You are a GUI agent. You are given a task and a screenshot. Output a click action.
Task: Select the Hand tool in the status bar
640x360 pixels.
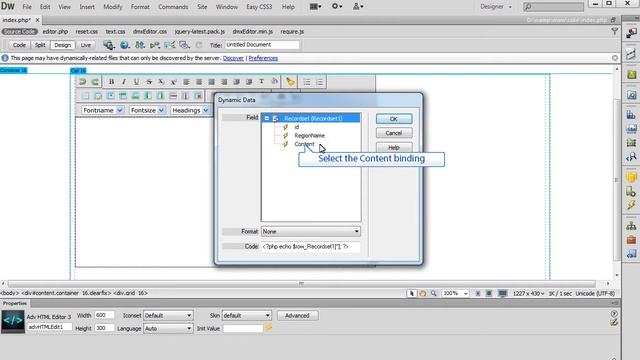point(423,293)
